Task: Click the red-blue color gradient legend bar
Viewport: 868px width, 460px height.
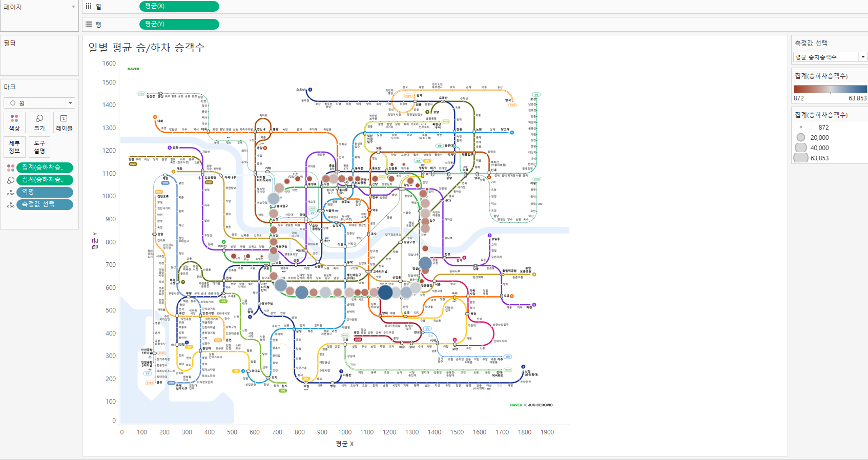Action: 830,89
